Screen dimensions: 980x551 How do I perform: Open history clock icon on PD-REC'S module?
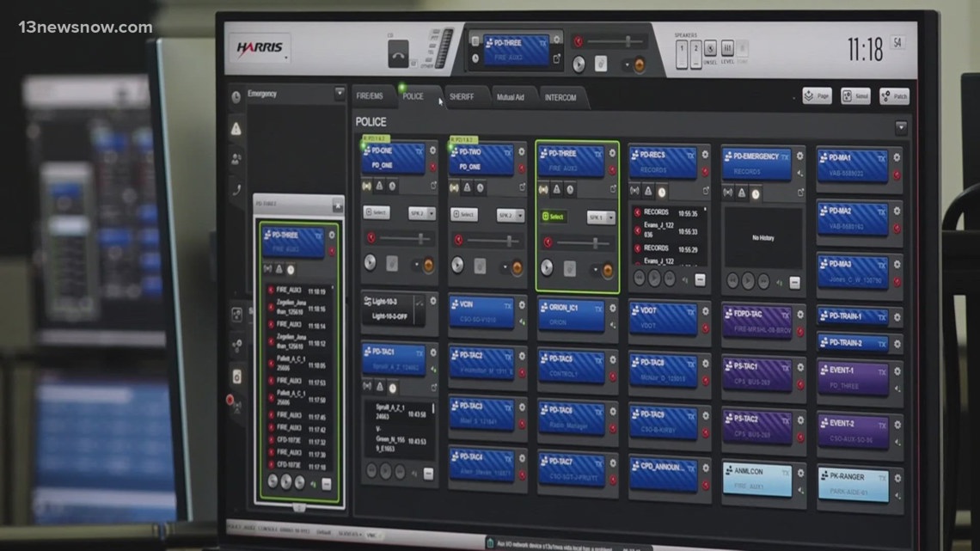(x=661, y=192)
